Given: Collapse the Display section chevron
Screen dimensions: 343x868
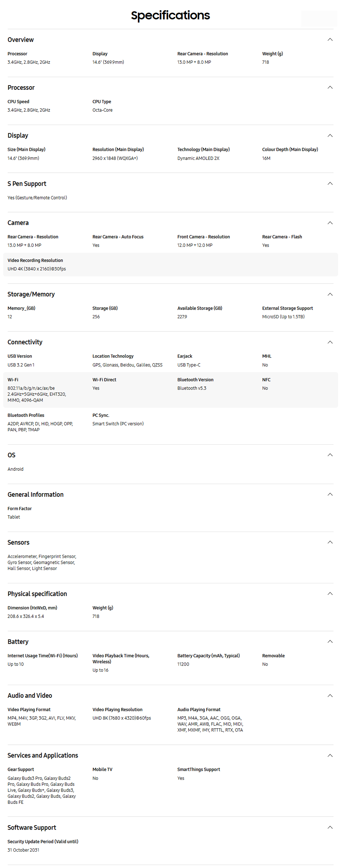Looking at the screenshot, I should click(330, 136).
